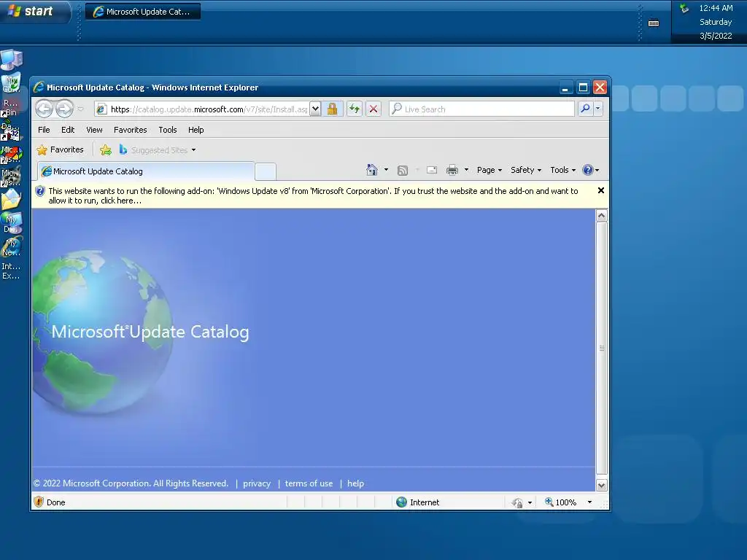
Task: View the security lock certificate icon
Action: (x=332, y=109)
